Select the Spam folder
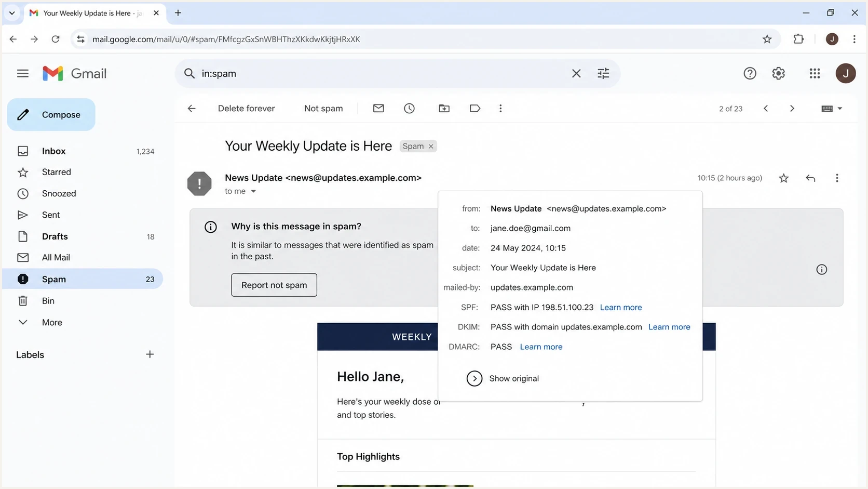This screenshot has height=489, width=868. [x=83, y=279]
